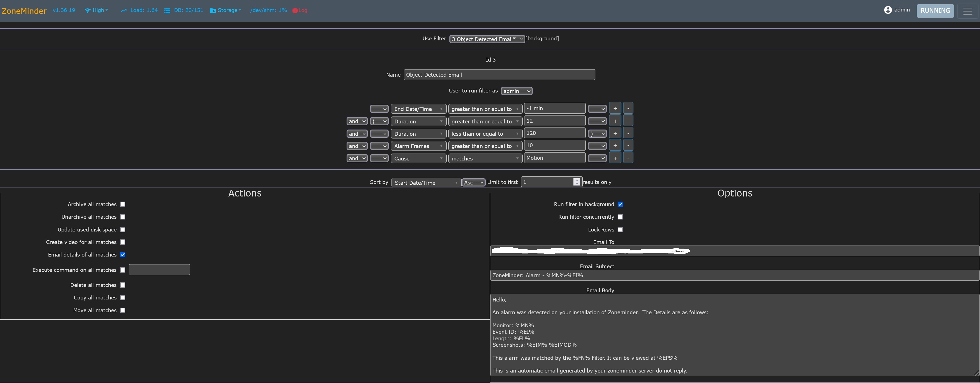Enable Archive all matches
Viewport: 980px width, 383px height.
point(122,204)
